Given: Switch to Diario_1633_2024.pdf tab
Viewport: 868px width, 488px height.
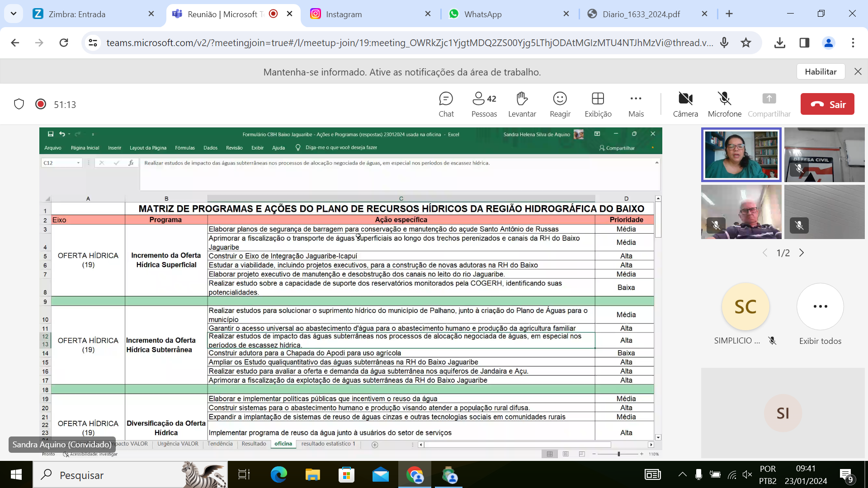Looking at the screenshot, I should (647, 14).
